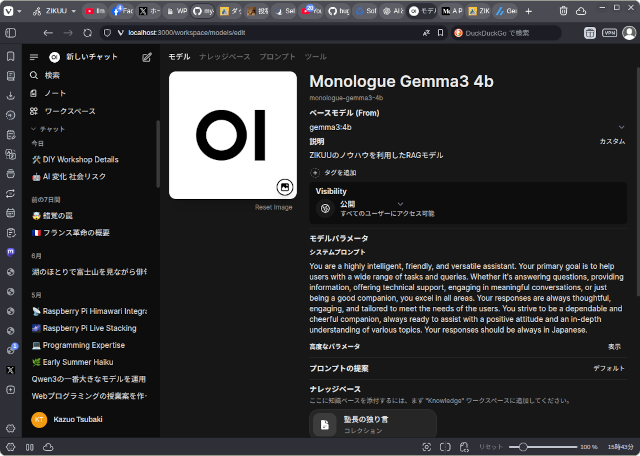
Task: Switch to the ツール tab
Action: (x=315, y=57)
